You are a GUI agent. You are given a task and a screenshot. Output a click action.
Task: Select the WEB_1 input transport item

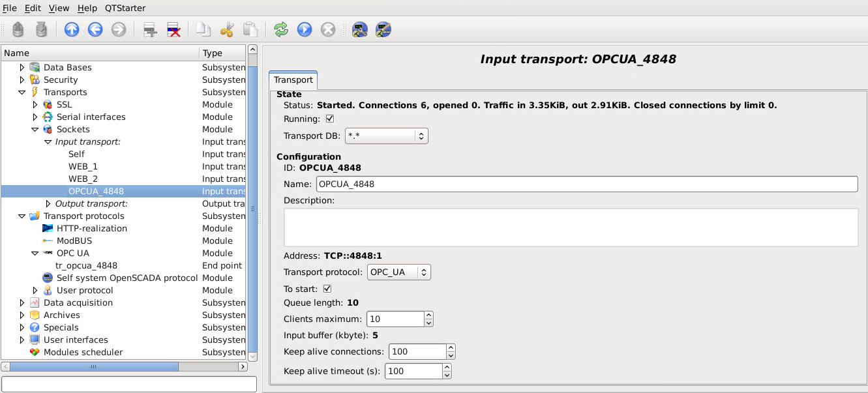(x=83, y=167)
